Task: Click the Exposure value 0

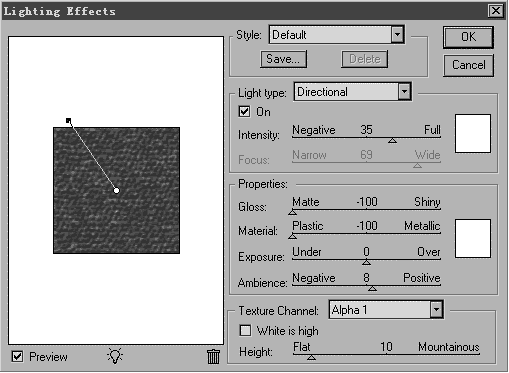Action: [x=366, y=251]
